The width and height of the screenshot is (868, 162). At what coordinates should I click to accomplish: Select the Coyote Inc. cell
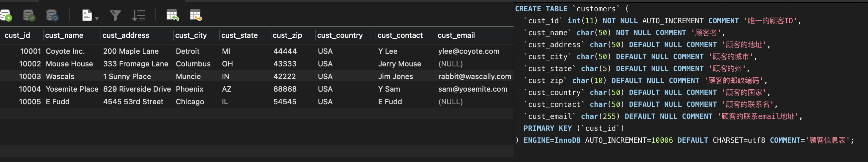coord(65,51)
